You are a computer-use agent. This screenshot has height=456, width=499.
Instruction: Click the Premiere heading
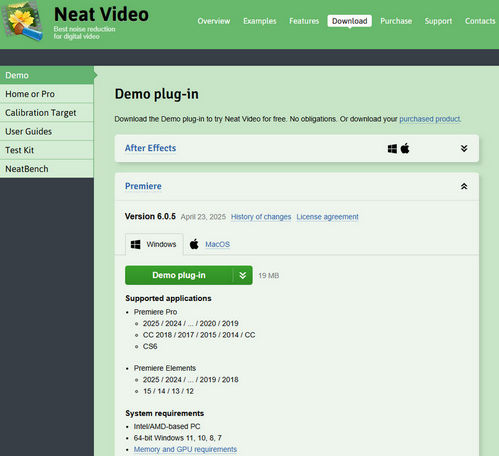tap(143, 186)
